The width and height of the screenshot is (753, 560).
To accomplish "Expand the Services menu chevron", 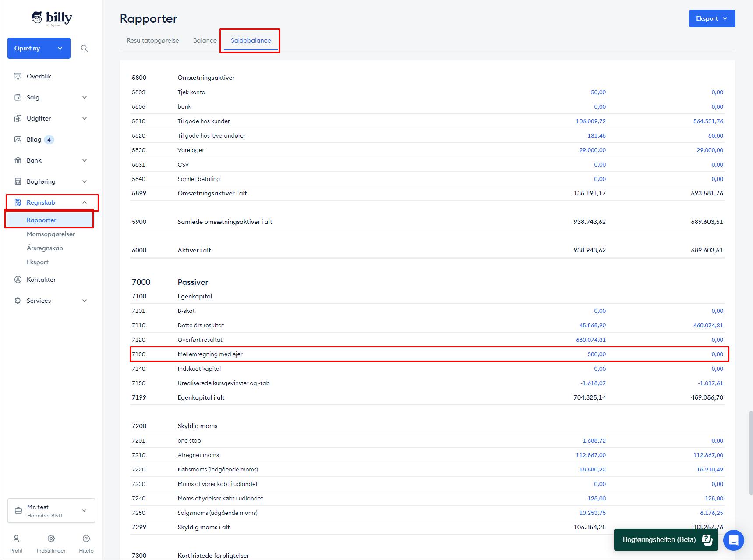I will 85,301.
